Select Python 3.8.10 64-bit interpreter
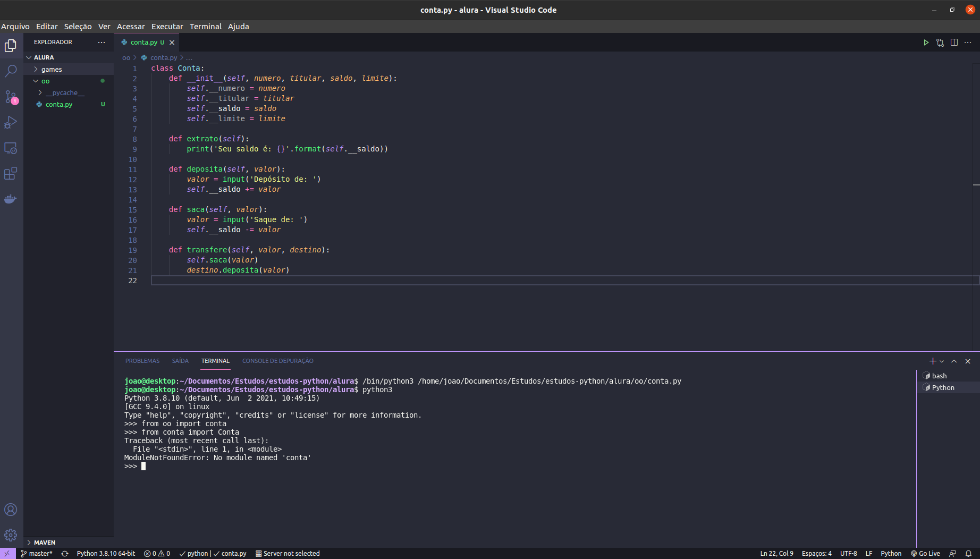Viewport: 980px width, 559px height. coord(106,553)
